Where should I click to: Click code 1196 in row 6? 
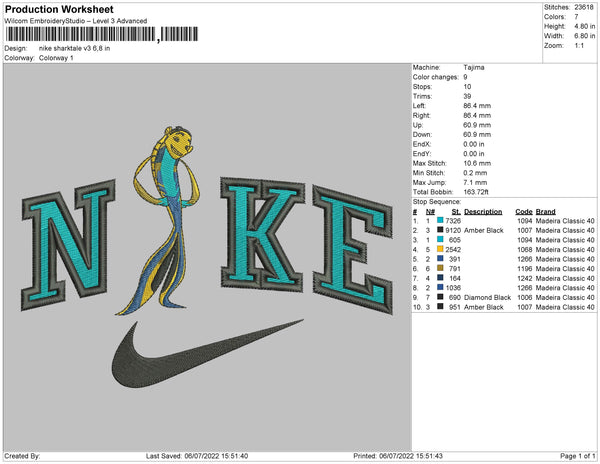(x=525, y=269)
